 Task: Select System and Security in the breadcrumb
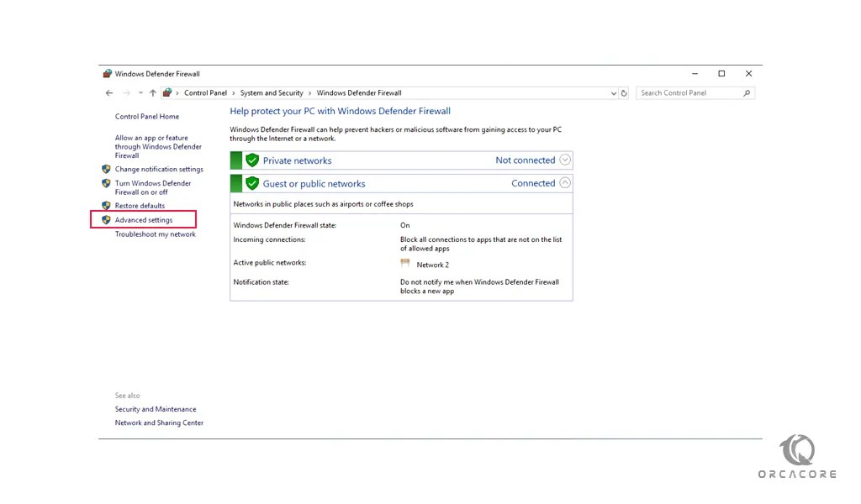point(271,92)
